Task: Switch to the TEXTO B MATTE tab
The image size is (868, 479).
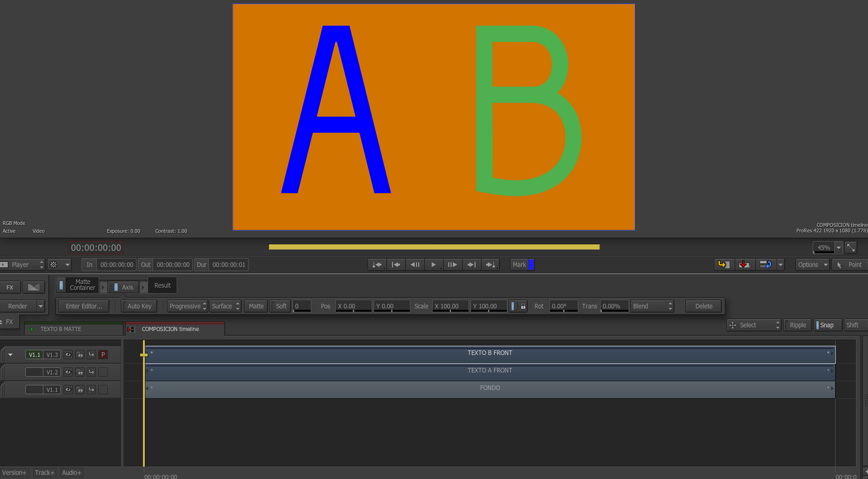Action: pos(74,329)
